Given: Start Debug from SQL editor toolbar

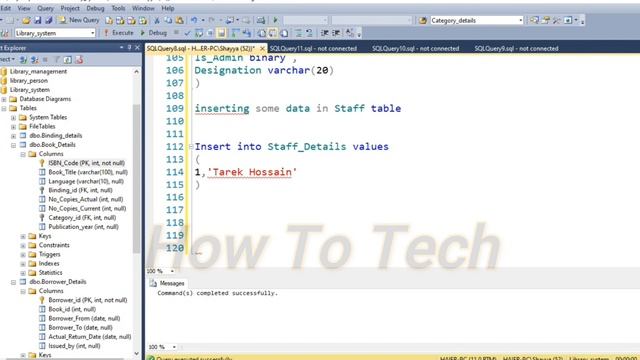Looking at the screenshot, I should (153, 33).
